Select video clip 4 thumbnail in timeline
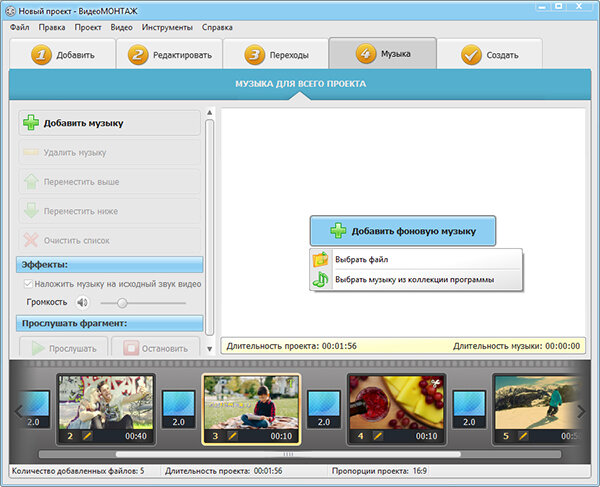The height and width of the screenshot is (487, 600). pos(396,409)
